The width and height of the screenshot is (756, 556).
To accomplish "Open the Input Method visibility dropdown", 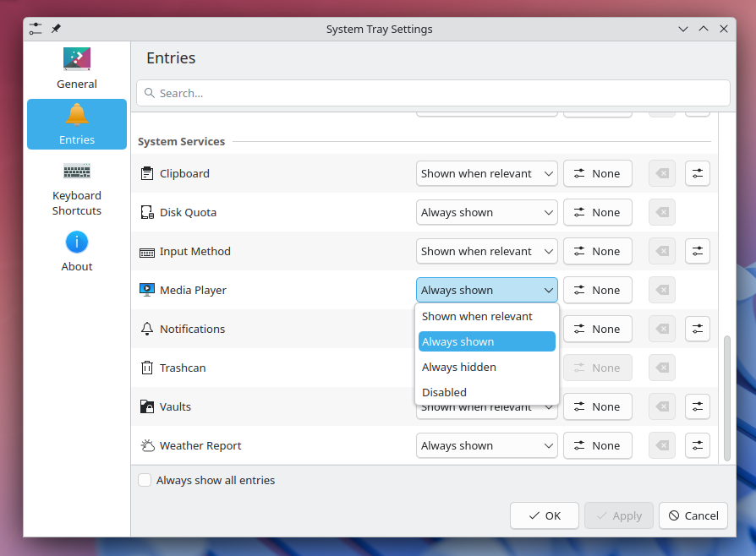I will [x=487, y=252].
